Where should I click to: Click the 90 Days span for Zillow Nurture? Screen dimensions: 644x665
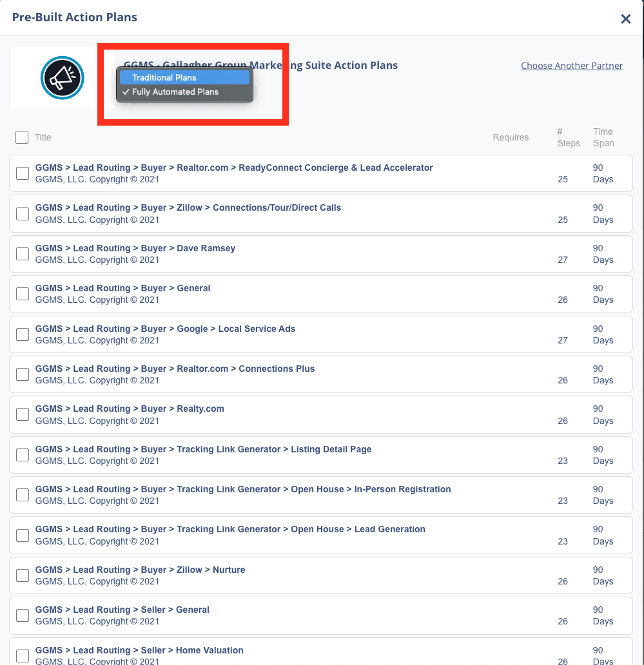(x=603, y=575)
